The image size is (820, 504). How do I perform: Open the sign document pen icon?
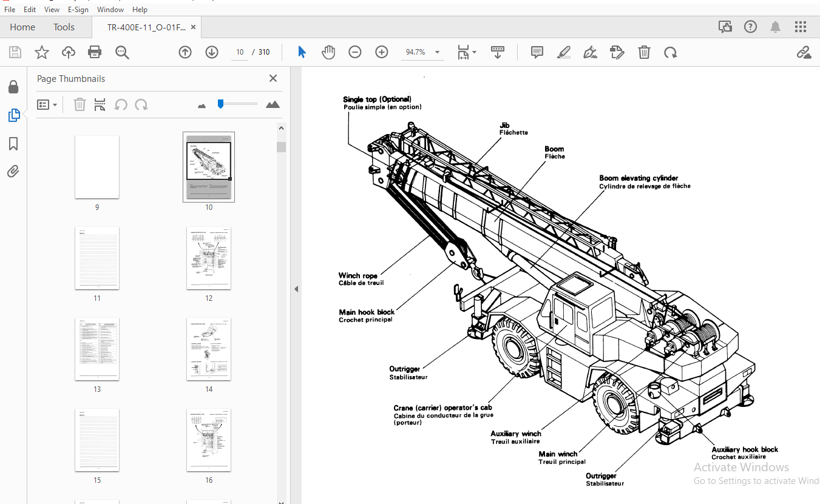(590, 52)
